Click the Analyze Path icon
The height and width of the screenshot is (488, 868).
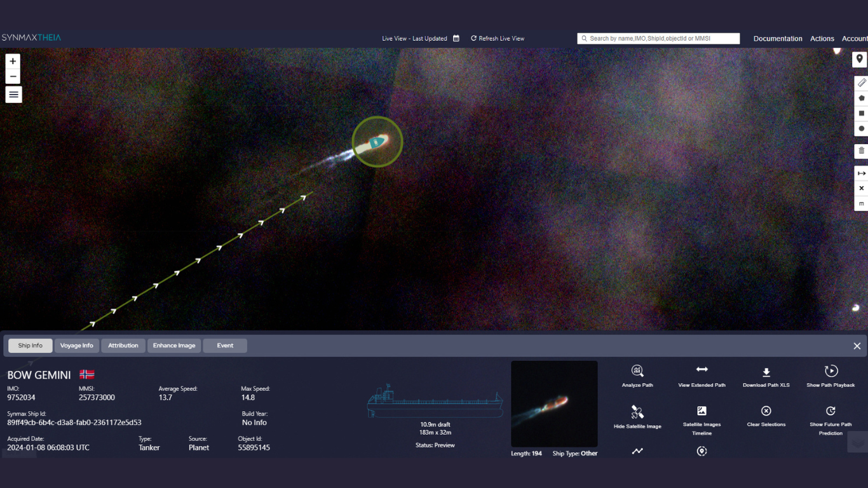click(637, 371)
